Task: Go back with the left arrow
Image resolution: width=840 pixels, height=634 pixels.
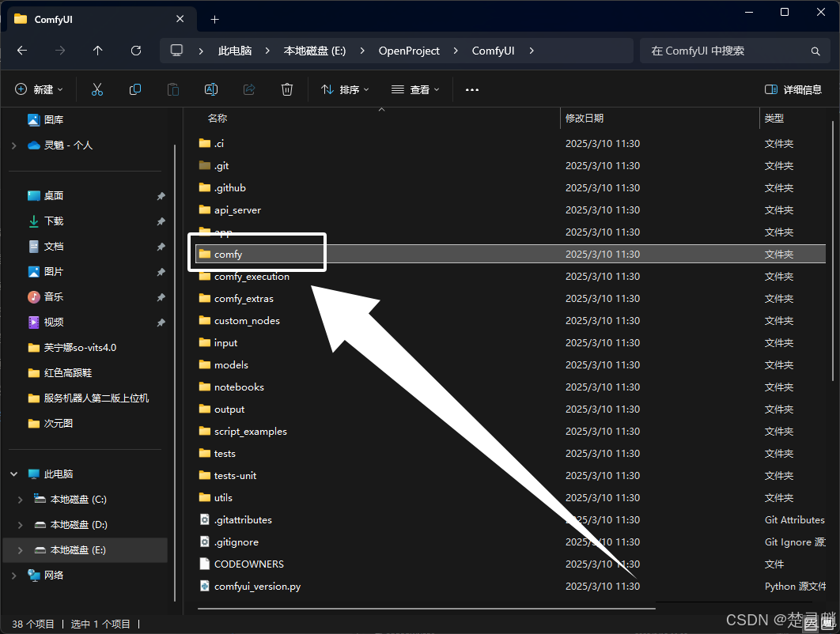Action: pos(22,51)
